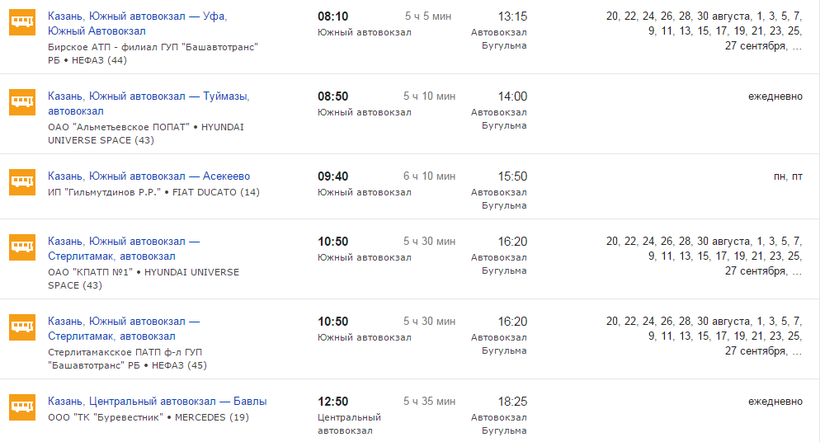Click the minibus icon for the Асекеево route
820x442 pixels.
pyautogui.click(x=22, y=181)
